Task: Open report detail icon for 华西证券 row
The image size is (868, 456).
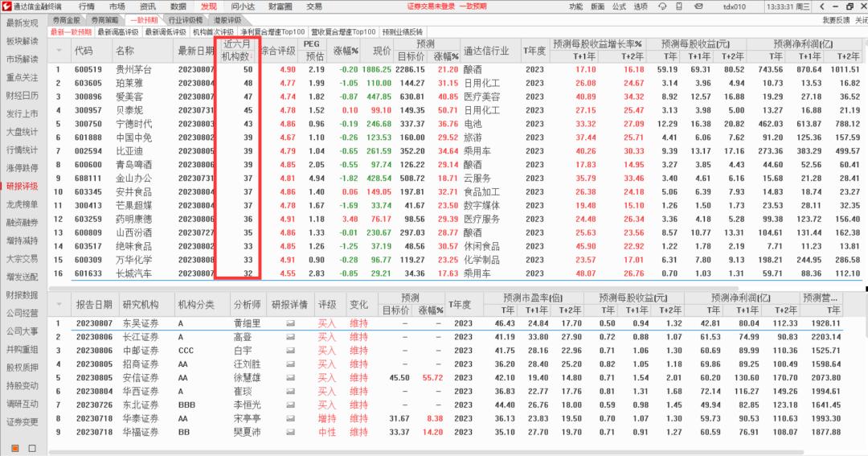Action: tap(290, 391)
